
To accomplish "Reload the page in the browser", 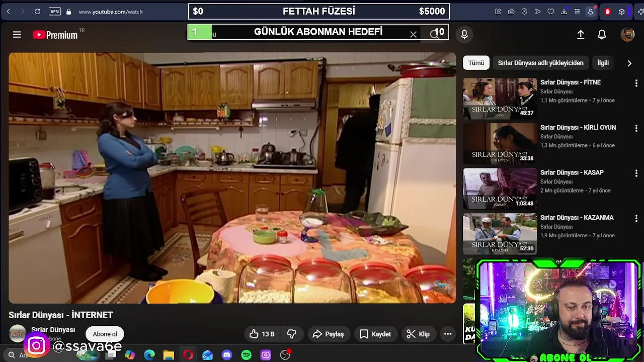I will [x=37, y=12].
